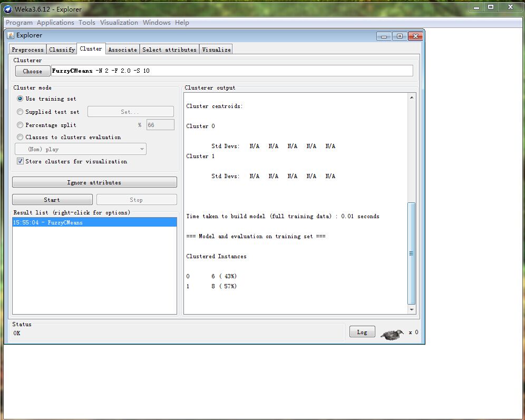Open the Log button
This screenshot has width=525, height=420.
362,332
